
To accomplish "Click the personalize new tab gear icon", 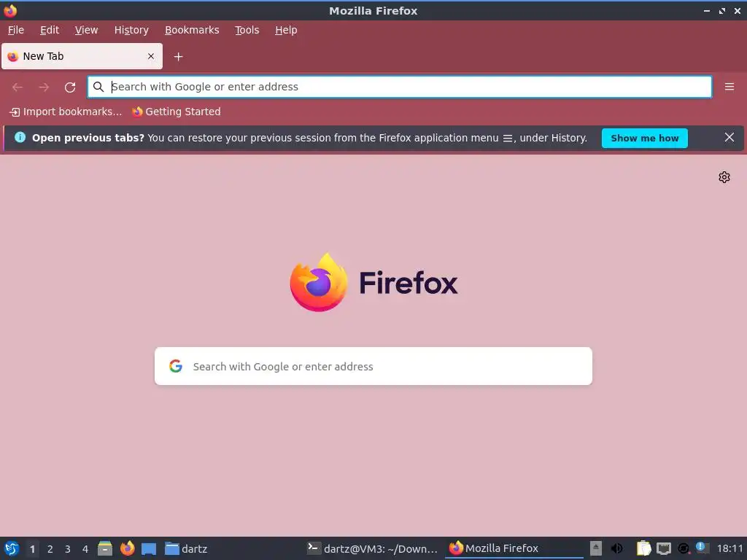I will pos(724,177).
